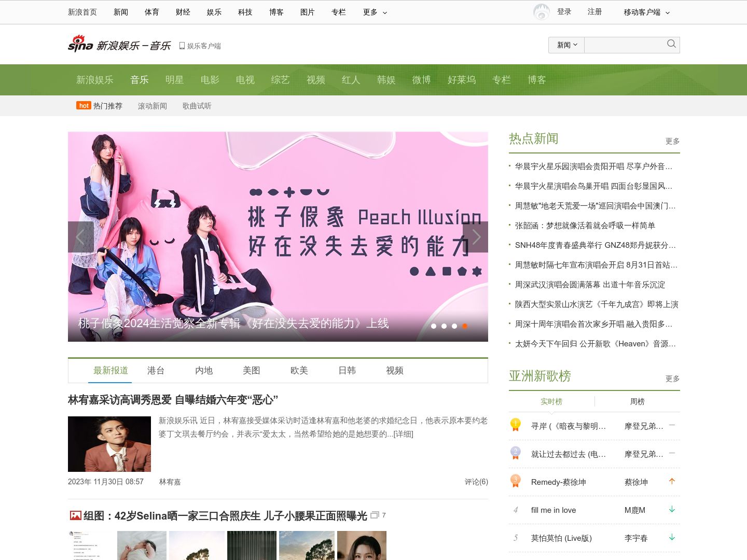Click 评论(6) comments link
Viewport: 747px width, 560px height.
click(476, 482)
